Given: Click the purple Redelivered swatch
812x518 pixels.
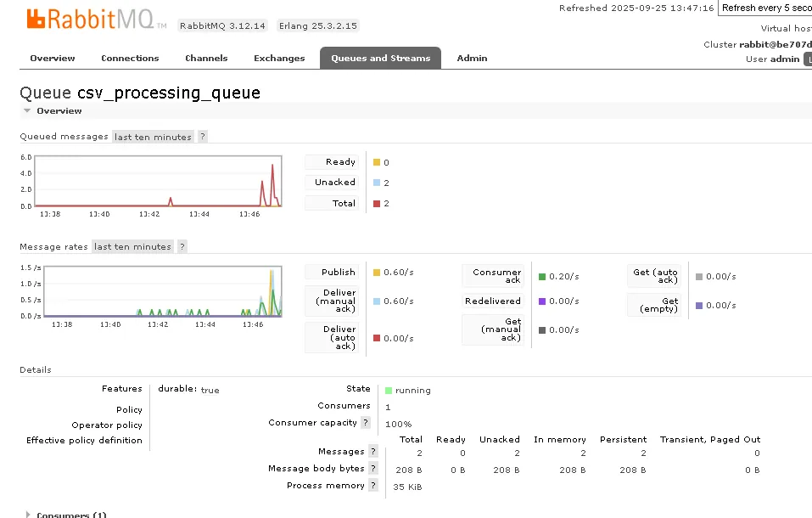Looking at the screenshot, I should click(x=542, y=301).
